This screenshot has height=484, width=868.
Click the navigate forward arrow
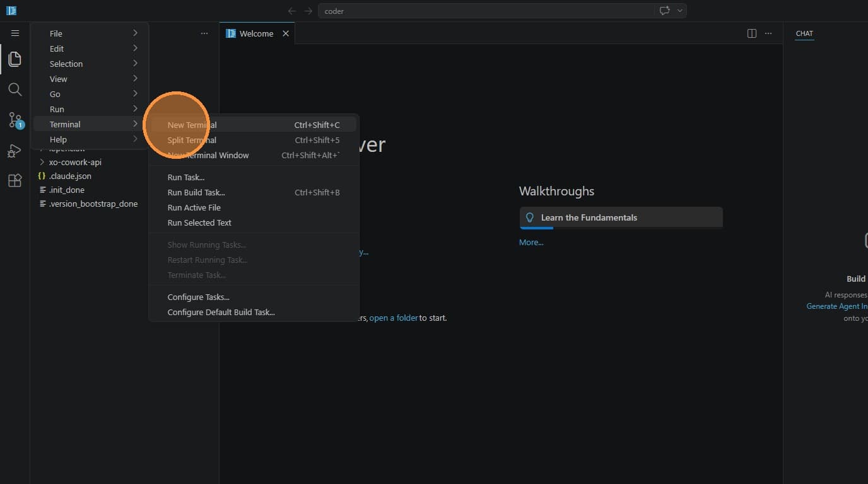pos(308,11)
